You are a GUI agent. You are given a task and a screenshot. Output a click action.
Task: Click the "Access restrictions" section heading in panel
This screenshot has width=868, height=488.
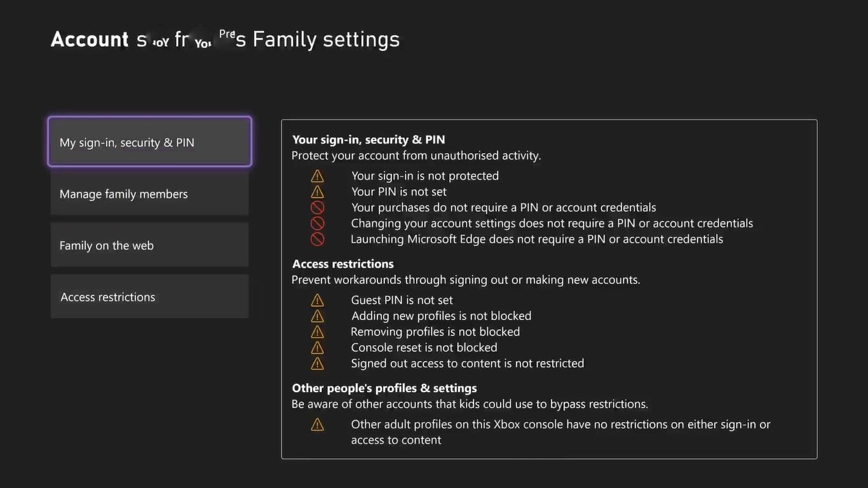coord(343,264)
